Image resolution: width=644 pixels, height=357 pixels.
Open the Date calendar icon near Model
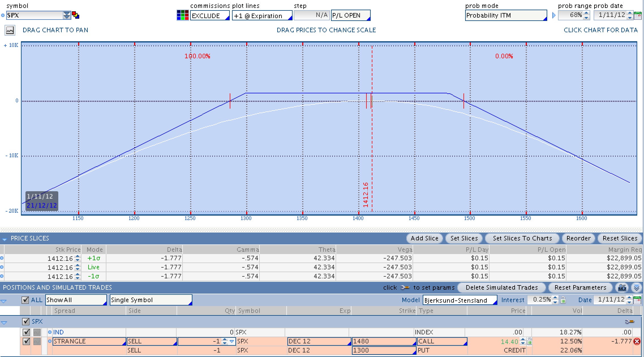click(637, 300)
